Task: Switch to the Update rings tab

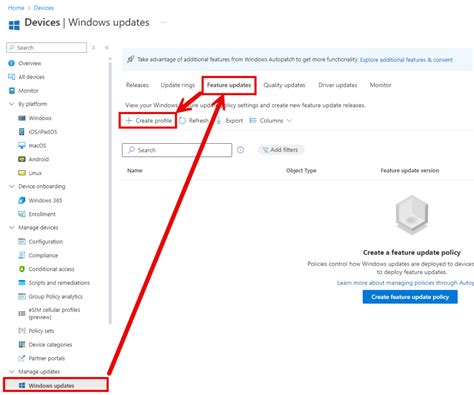Action: pos(178,85)
